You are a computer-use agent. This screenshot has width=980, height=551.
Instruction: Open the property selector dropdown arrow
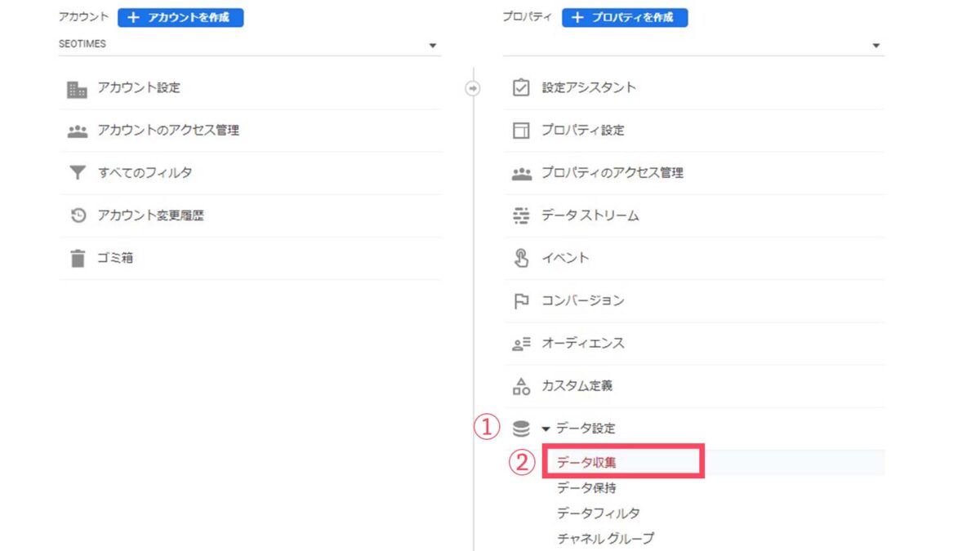pyautogui.click(x=876, y=46)
